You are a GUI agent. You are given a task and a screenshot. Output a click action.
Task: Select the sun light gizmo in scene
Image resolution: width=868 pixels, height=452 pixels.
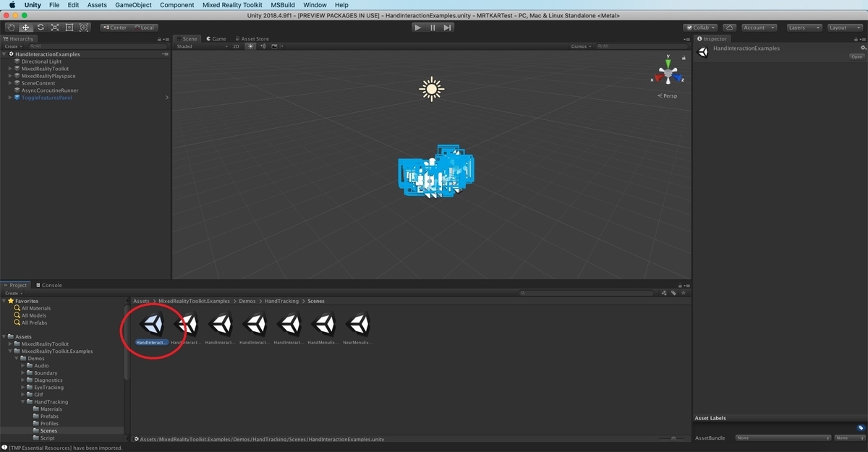point(432,89)
